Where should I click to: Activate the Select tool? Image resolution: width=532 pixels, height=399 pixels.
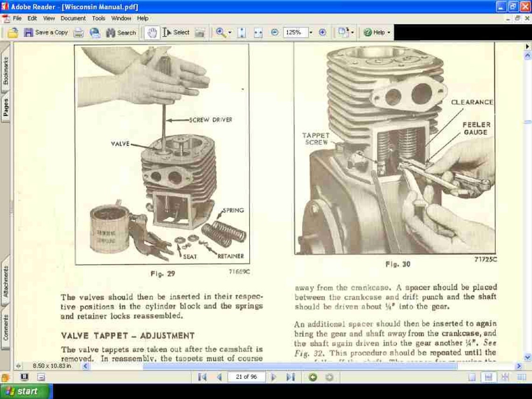[x=166, y=32]
